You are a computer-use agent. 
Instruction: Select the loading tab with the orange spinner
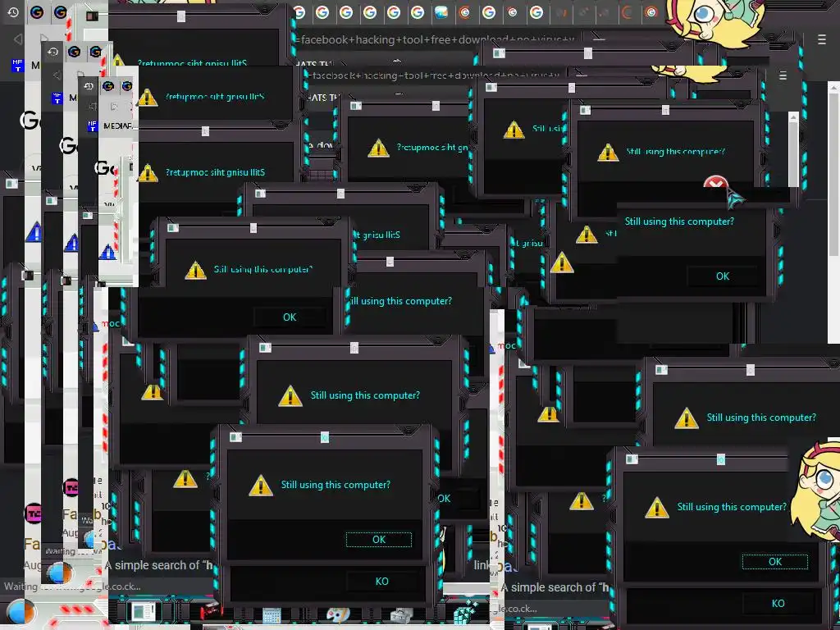tap(626, 12)
